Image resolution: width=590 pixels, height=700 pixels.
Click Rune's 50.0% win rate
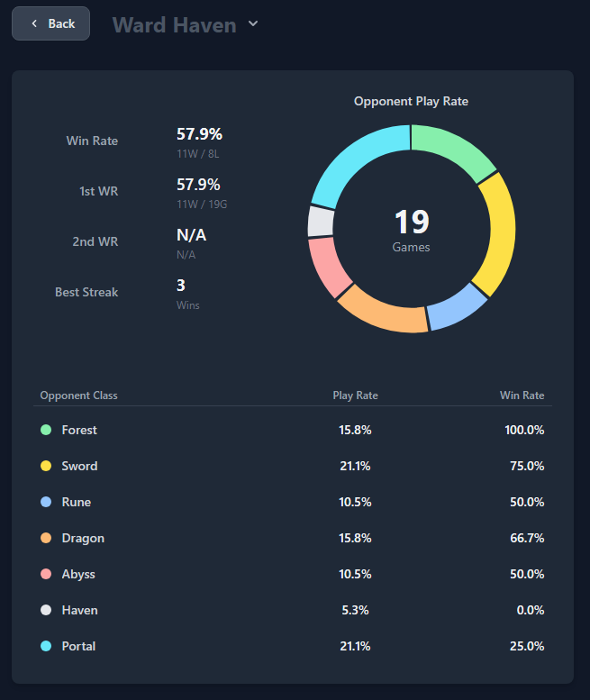click(x=527, y=502)
